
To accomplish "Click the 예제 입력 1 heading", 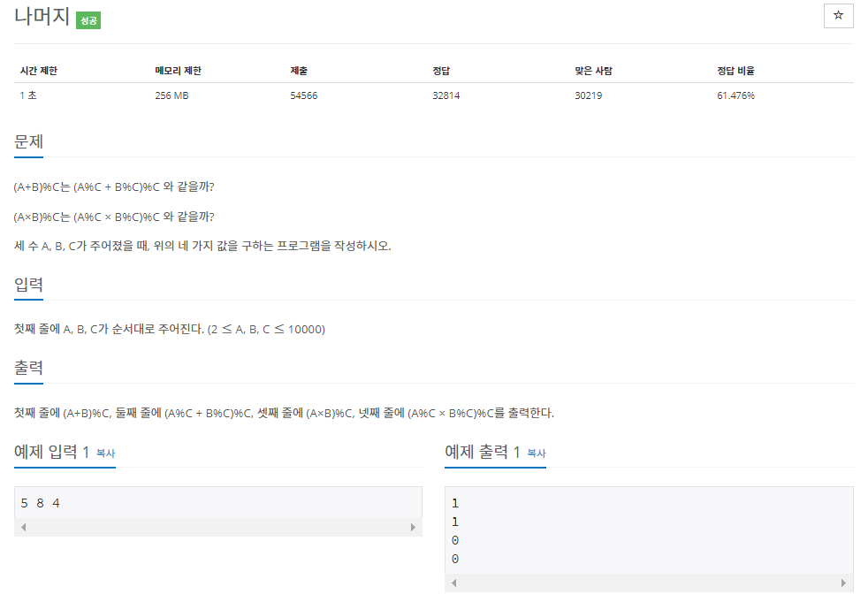I will tap(51, 452).
